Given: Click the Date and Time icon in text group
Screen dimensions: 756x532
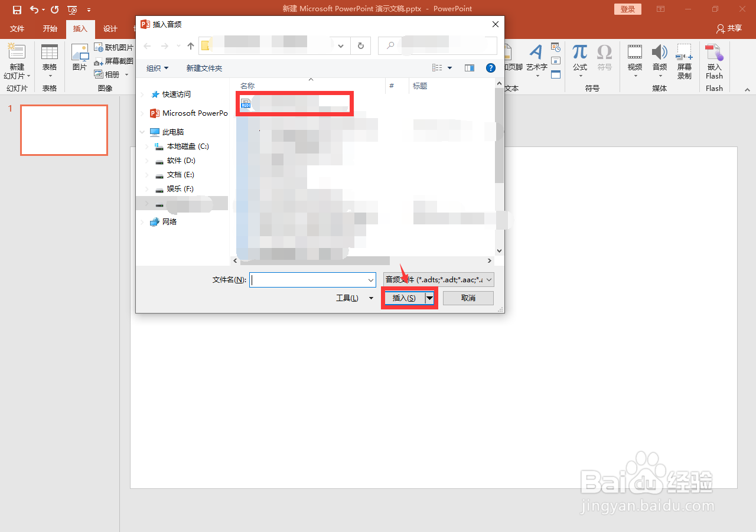Looking at the screenshot, I should click(555, 47).
